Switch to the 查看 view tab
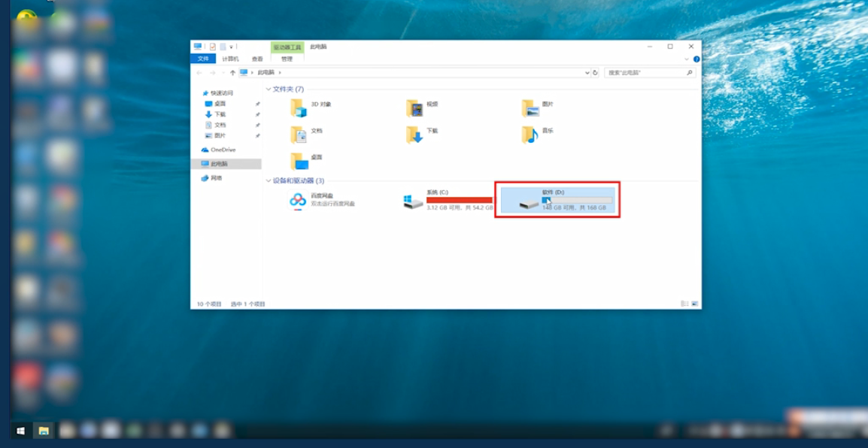 click(257, 59)
